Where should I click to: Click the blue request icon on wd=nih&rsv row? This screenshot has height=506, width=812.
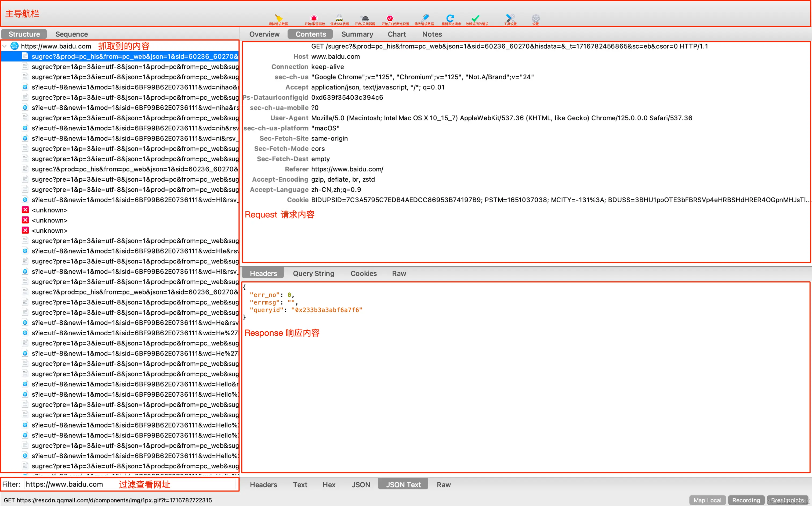25,128
